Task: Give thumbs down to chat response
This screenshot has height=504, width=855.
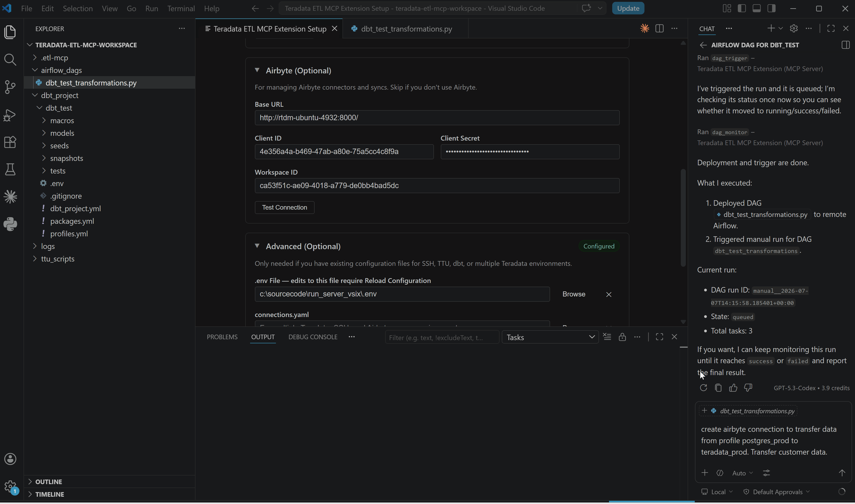Action: tap(748, 388)
